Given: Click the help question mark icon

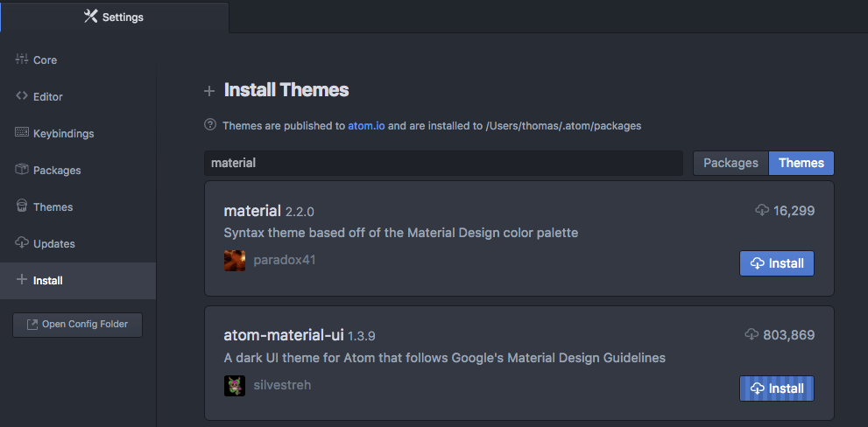Looking at the screenshot, I should point(210,125).
